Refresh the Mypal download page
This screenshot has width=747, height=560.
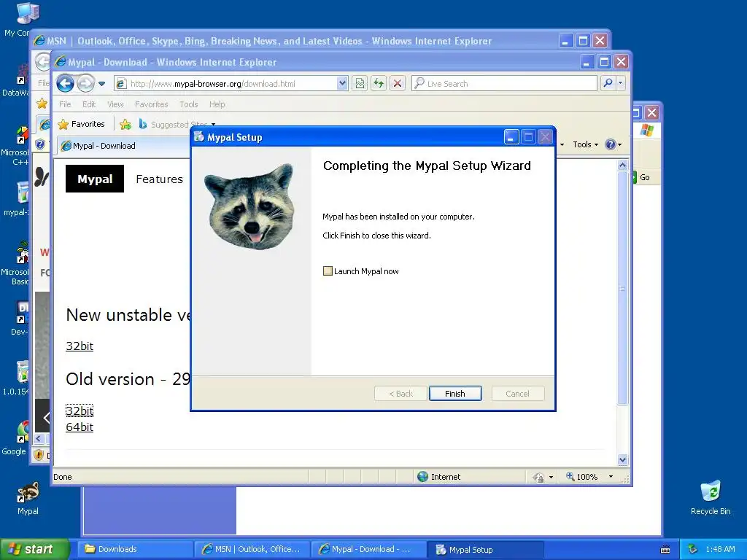click(379, 83)
